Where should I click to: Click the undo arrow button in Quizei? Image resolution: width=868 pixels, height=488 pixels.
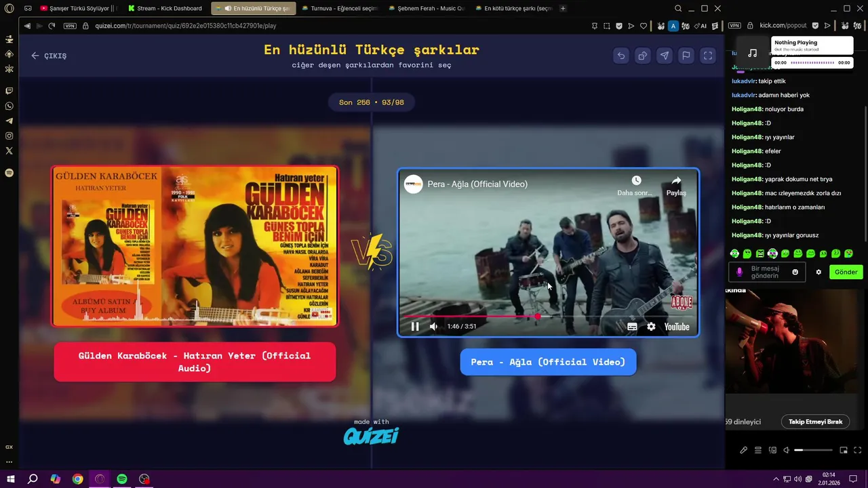(620, 56)
